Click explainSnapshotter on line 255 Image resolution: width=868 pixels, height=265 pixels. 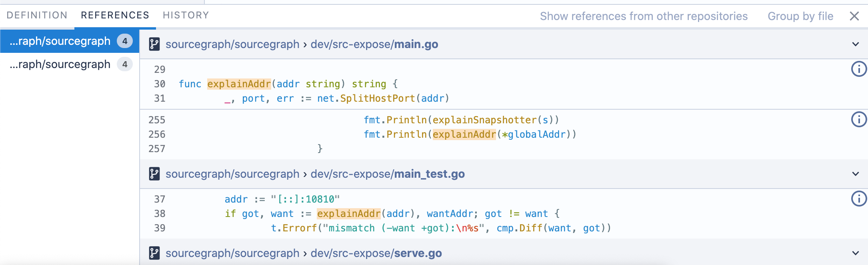click(x=485, y=120)
